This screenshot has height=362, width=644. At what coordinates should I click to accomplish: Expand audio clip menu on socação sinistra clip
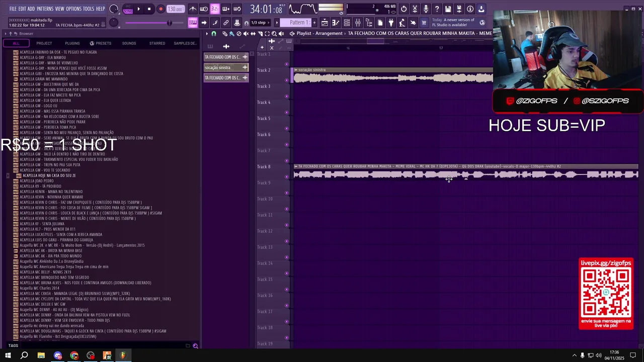click(x=296, y=70)
